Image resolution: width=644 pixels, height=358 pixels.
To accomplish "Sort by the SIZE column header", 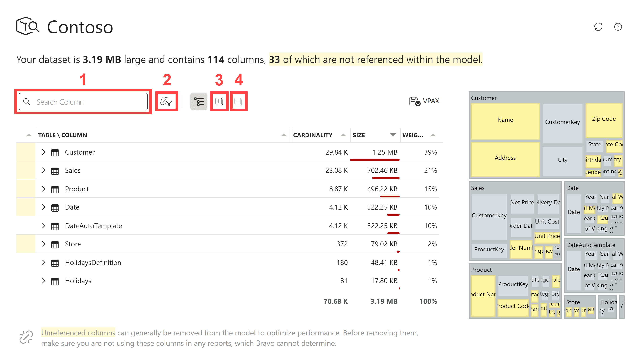I will 359,135.
